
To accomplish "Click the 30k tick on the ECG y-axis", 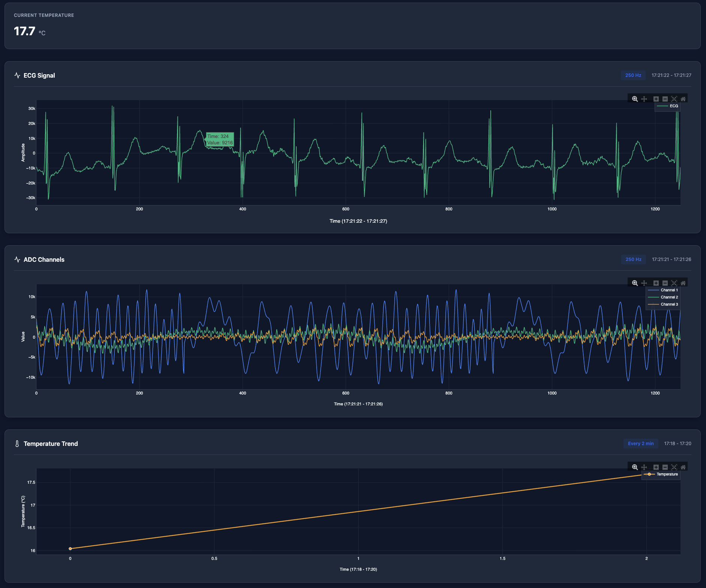I will point(32,109).
